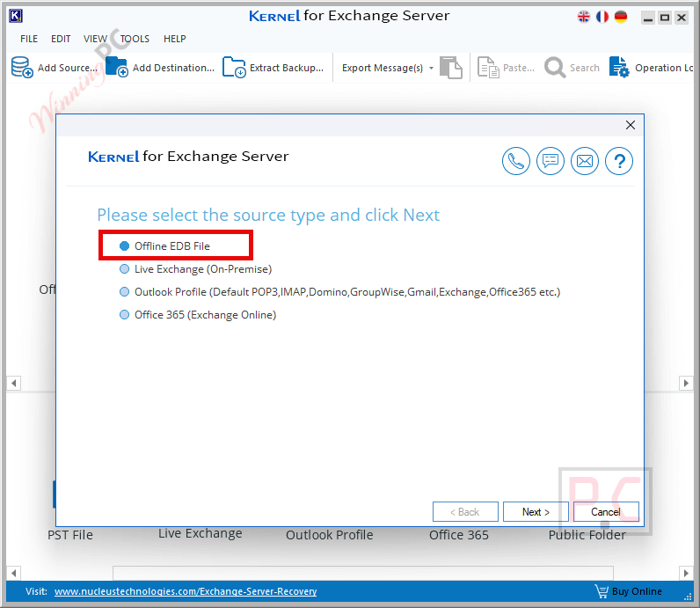The width and height of the screenshot is (700, 608).
Task: Click Add Destination... toolbar label
Action: 173,68
